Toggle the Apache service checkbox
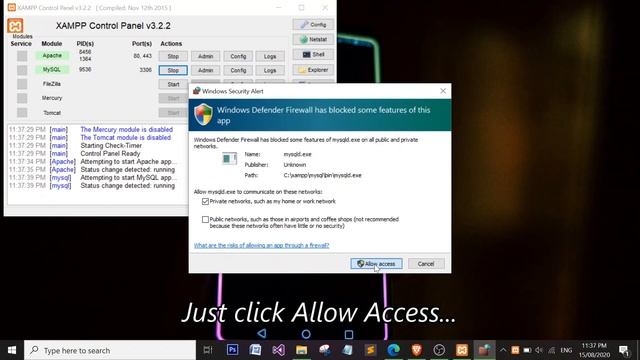 22,56
